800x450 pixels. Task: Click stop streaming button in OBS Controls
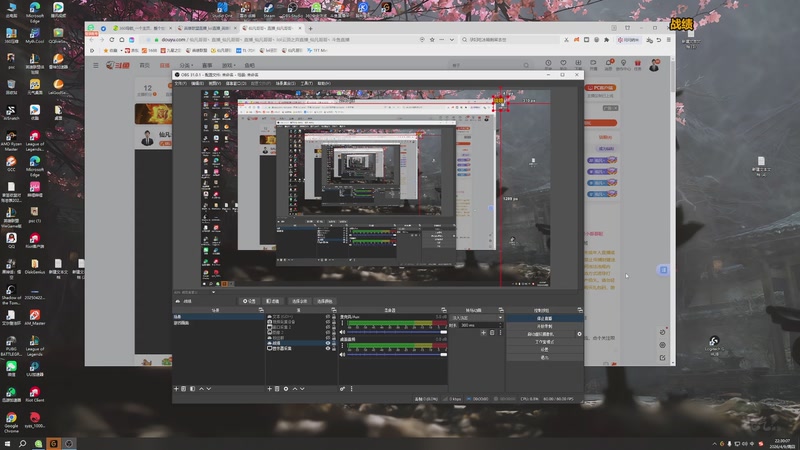[x=544, y=318]
